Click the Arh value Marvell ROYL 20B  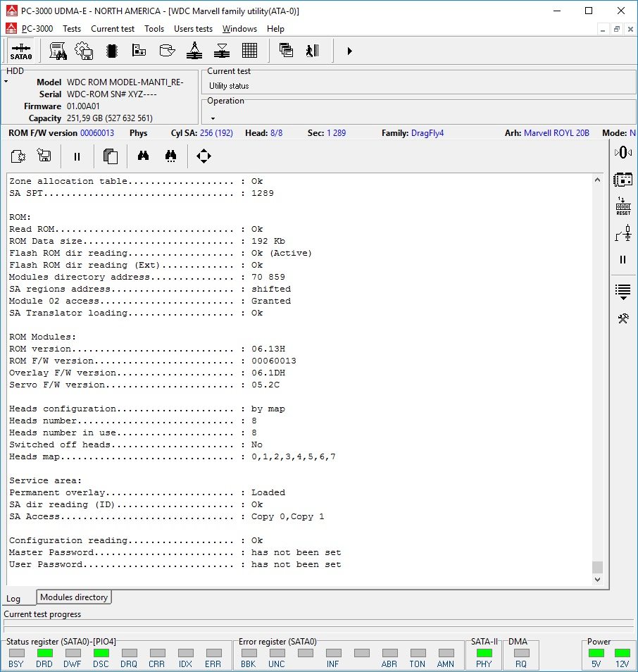(556, 133)
